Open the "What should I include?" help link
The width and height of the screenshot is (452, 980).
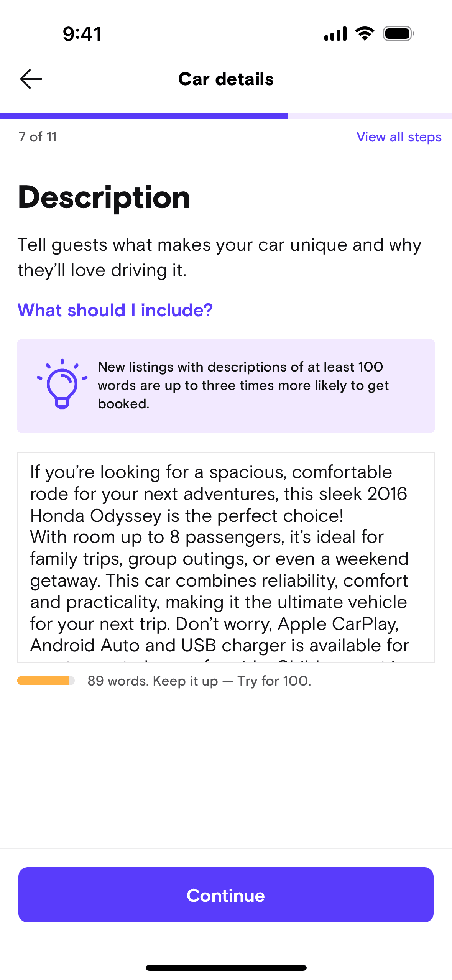coord(115,310)
